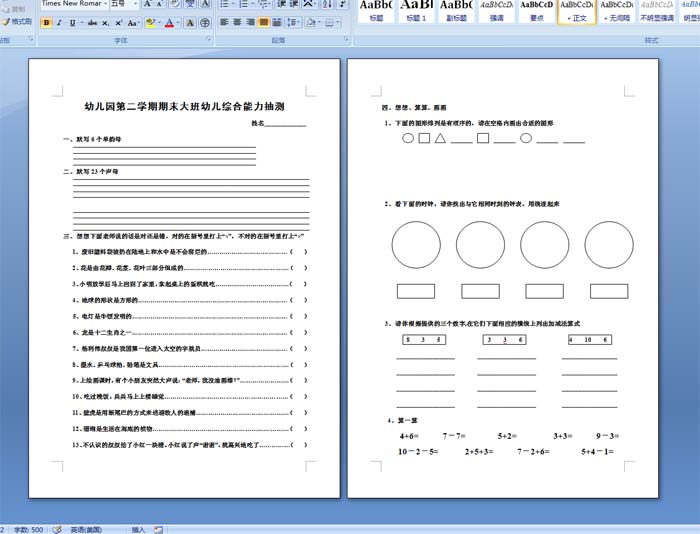Image resolution: width=700 pixels, height=534 pixels.
Task: Open font color dropdown arrow
Action: (178, 23)
